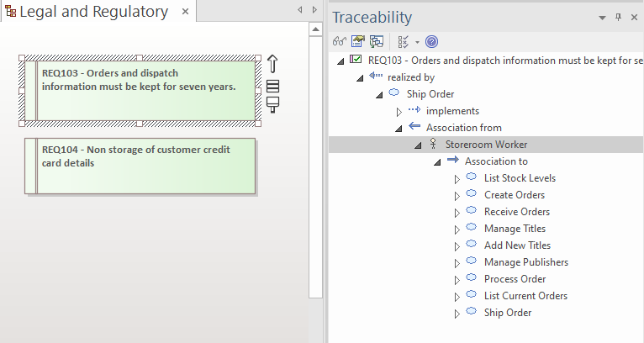This screenshot has width=644, height=343.
Task: Select Manage Publishers in the tree
Action: (525, 262)
